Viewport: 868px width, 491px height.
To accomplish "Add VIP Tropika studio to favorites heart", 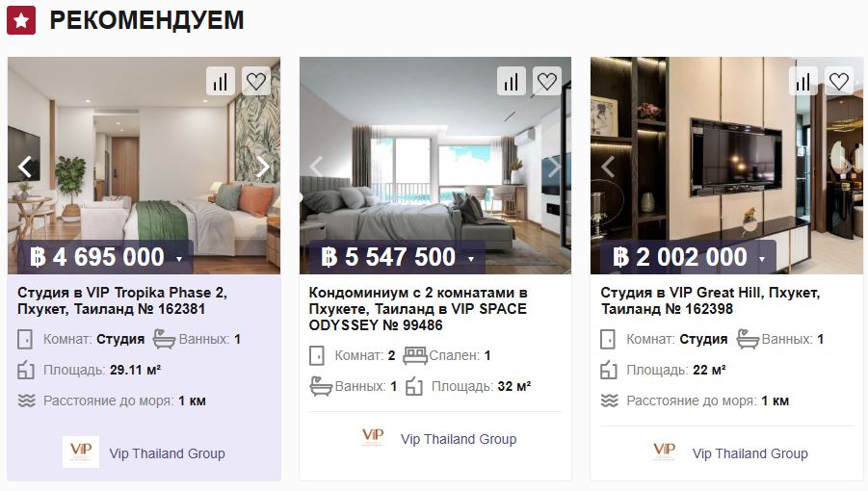I will tap(255, 81).
